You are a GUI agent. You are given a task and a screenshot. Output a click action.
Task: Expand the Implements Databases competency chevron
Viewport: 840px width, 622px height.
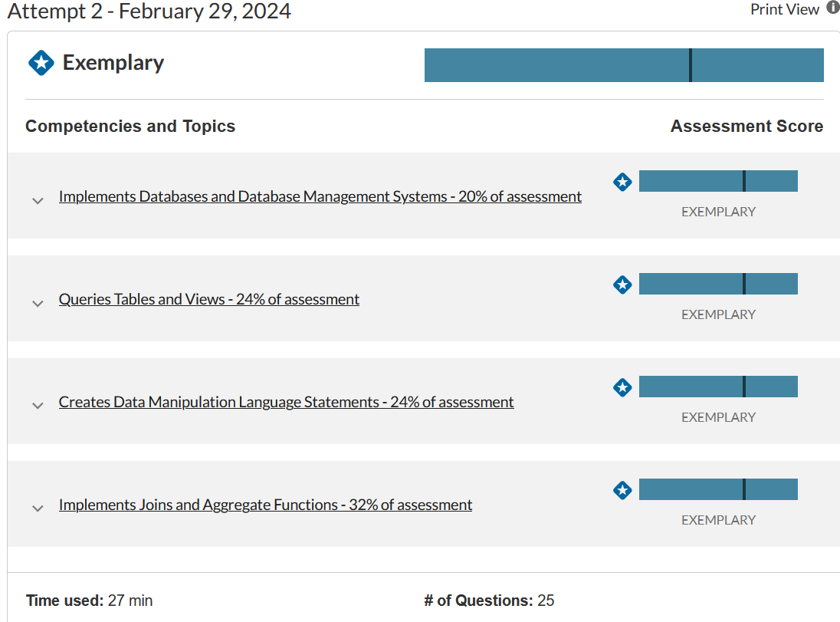tap(38, 200)
